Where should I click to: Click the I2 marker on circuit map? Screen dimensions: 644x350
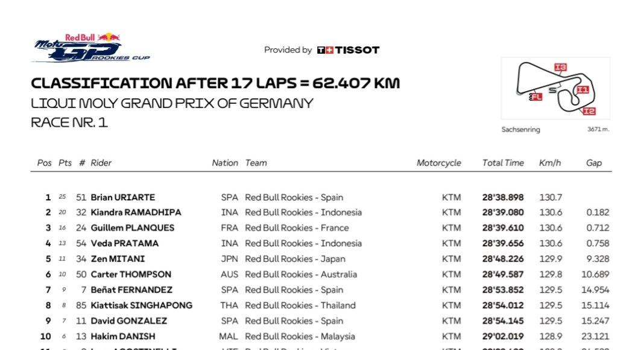pos(589,111)
